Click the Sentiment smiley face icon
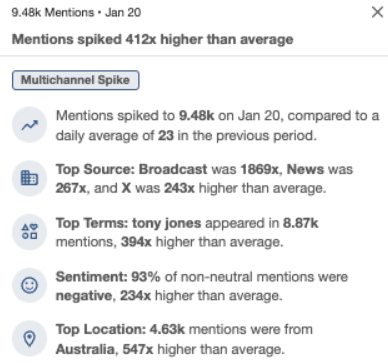388x364 pixels. click(30, 285)
